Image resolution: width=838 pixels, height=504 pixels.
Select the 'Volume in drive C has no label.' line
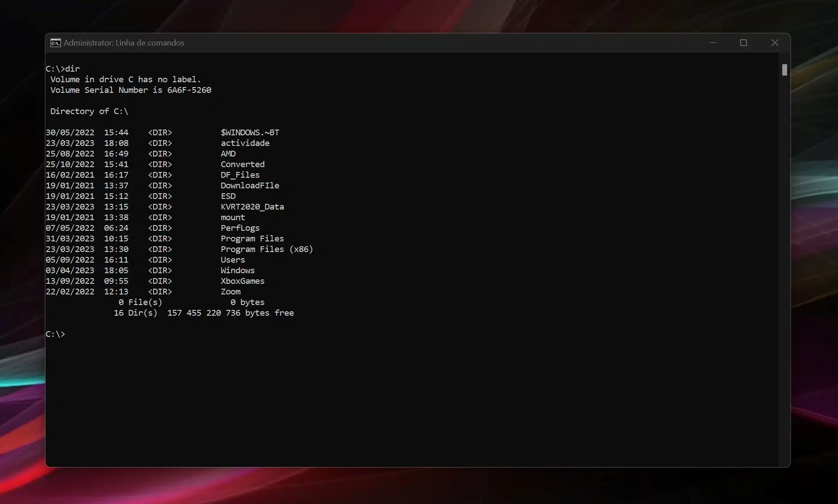coord(126,79)
